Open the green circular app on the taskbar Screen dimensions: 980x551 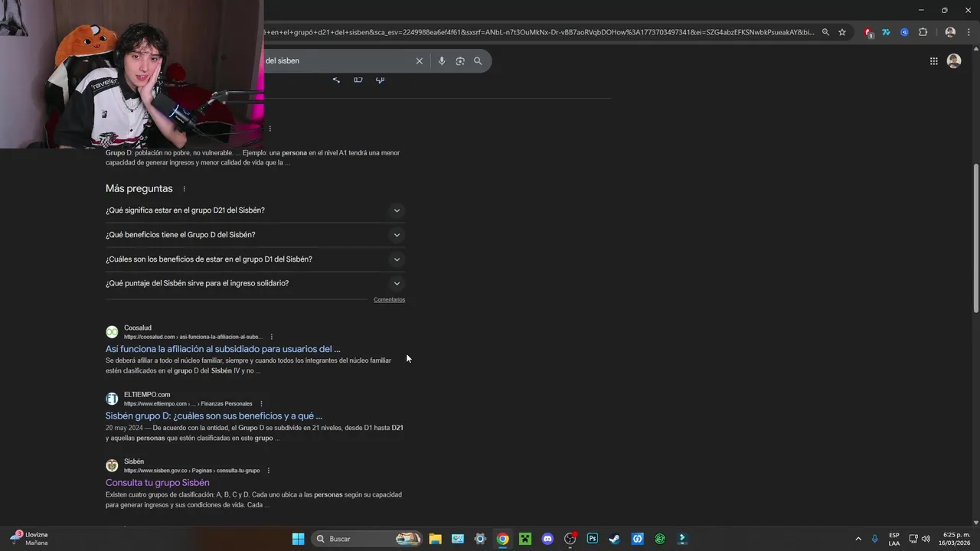click(659, 539)
